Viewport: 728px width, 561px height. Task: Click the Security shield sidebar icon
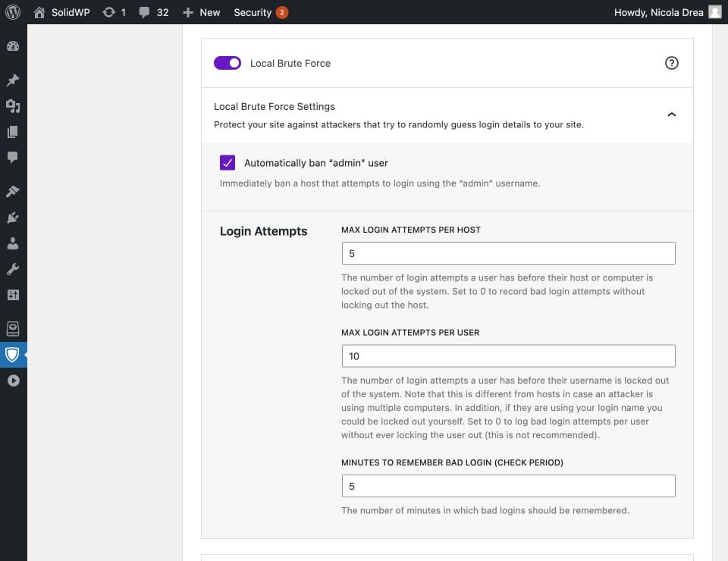point(13,354)
